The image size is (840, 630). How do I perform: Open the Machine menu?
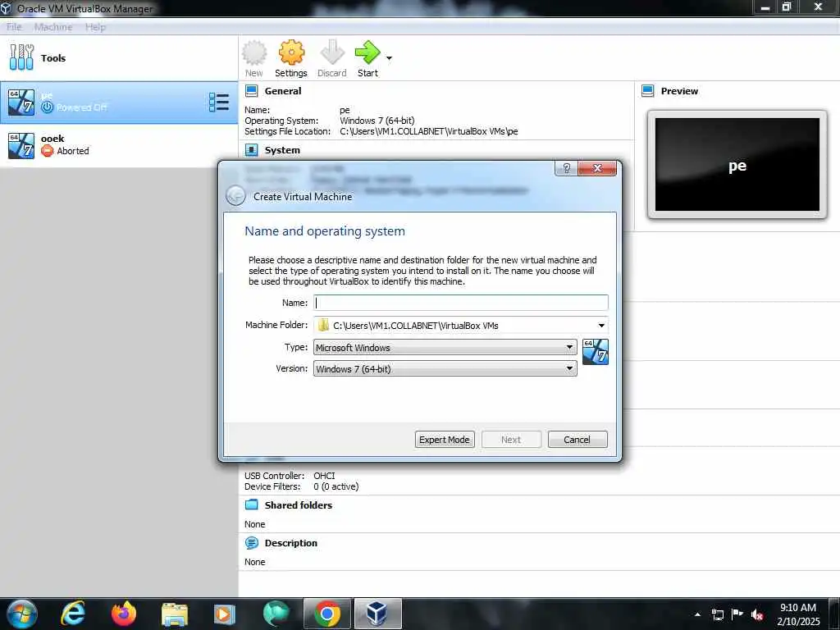point(53,27)
